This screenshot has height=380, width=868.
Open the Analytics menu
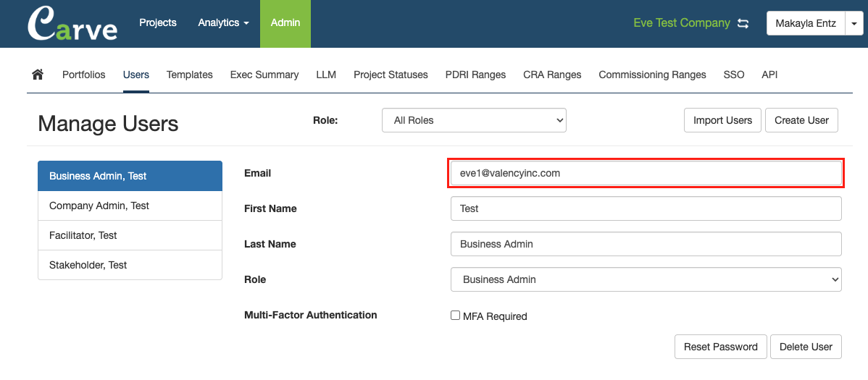click(223, 23)
